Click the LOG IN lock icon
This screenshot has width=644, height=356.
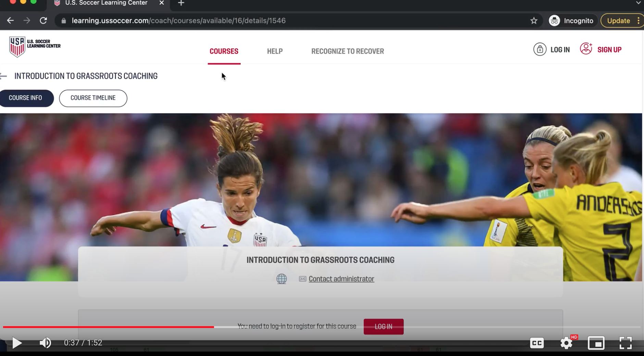540,49
